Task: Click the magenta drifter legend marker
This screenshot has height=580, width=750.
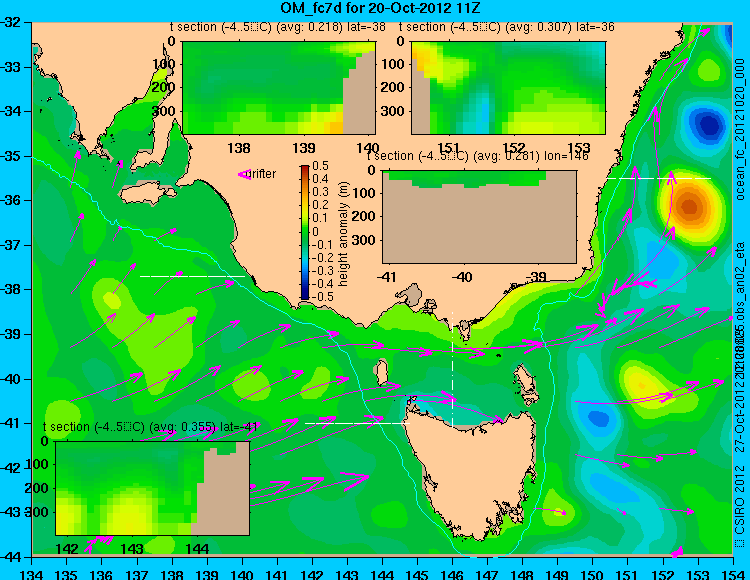Action: 244,175
